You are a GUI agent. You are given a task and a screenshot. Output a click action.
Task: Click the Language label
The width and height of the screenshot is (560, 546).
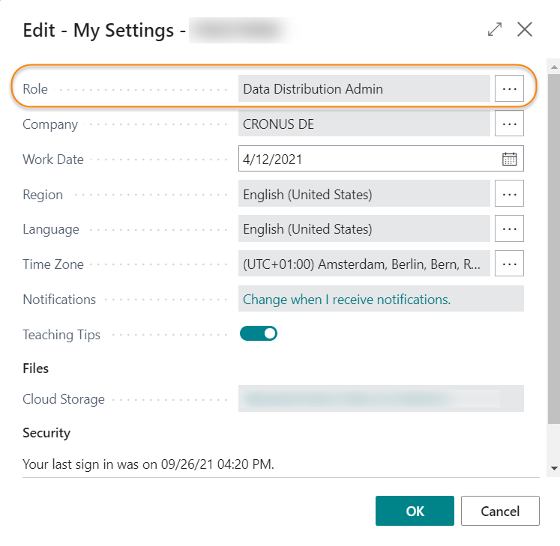coord(51,229)
